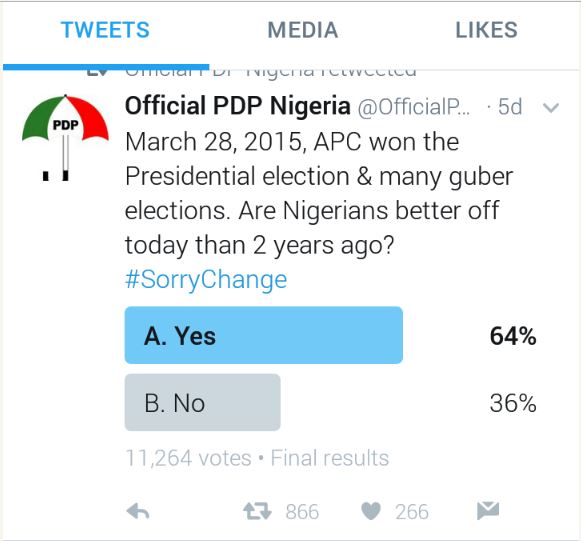Click the small retweeted indicator icon
The height and width of the screenshot is (541, 581).
click(97, 72)
